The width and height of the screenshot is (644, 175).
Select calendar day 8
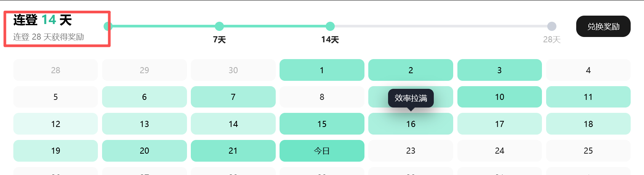point(322,97)
